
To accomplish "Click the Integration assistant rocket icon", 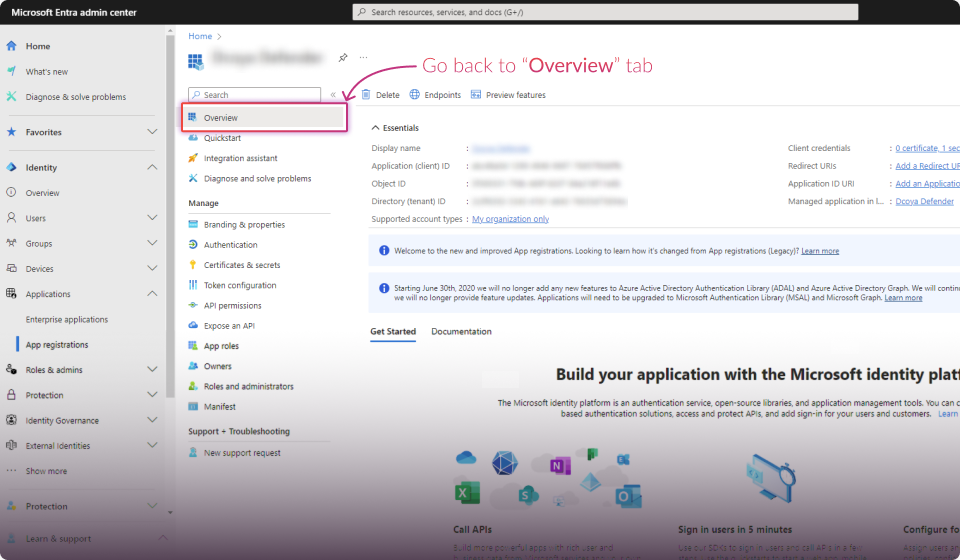I will pyautogui.click(x=193, y=158).
